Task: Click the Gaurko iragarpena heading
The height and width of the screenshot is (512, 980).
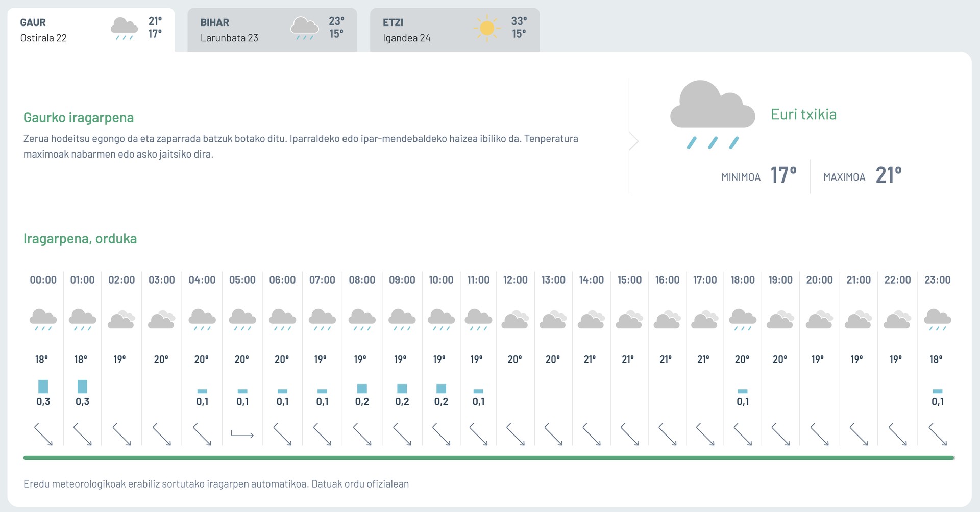Action: [x=79, y=118]
